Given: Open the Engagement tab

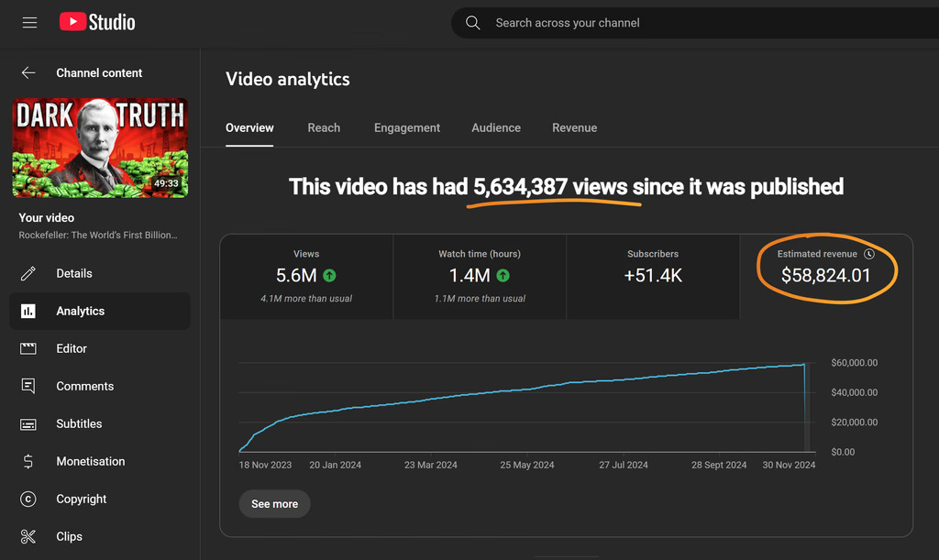Looking at the screenshot, I should pyautogui.click(x=407, y=128).
